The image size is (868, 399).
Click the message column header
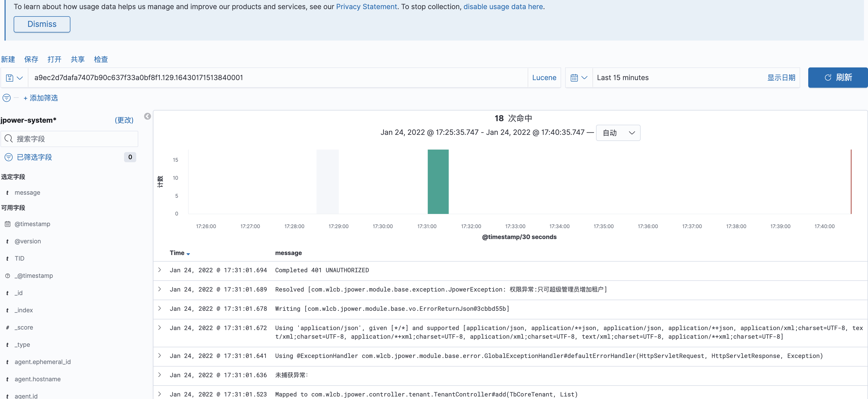tap(288, 253)
